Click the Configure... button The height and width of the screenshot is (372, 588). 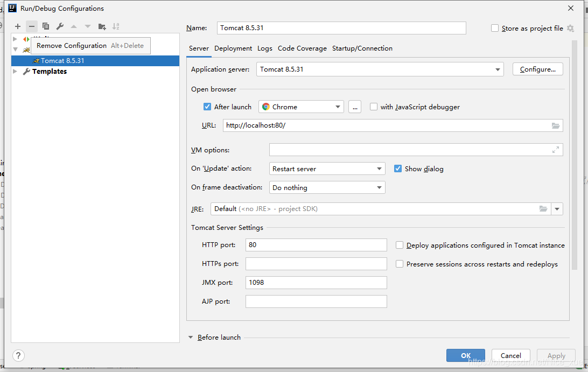pos(538,69)
